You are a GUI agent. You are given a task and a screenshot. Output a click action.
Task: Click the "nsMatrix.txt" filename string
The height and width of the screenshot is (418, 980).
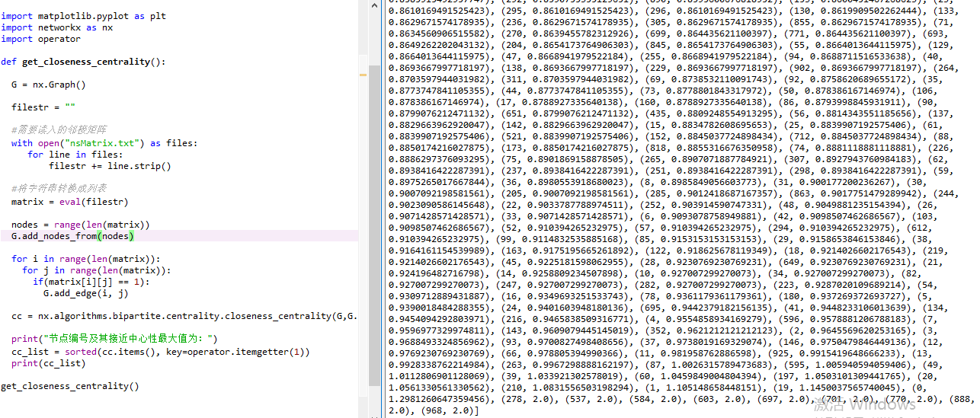point(103,142)
